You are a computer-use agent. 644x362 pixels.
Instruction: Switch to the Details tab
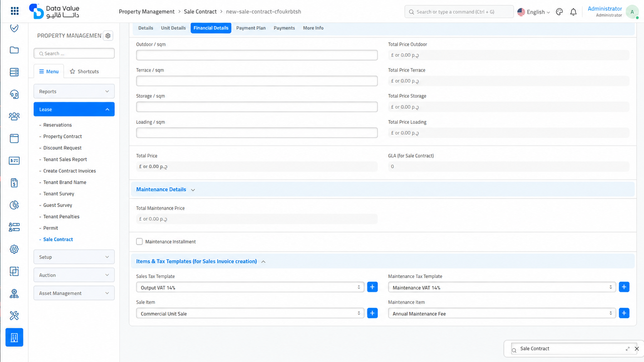point(146,28)
